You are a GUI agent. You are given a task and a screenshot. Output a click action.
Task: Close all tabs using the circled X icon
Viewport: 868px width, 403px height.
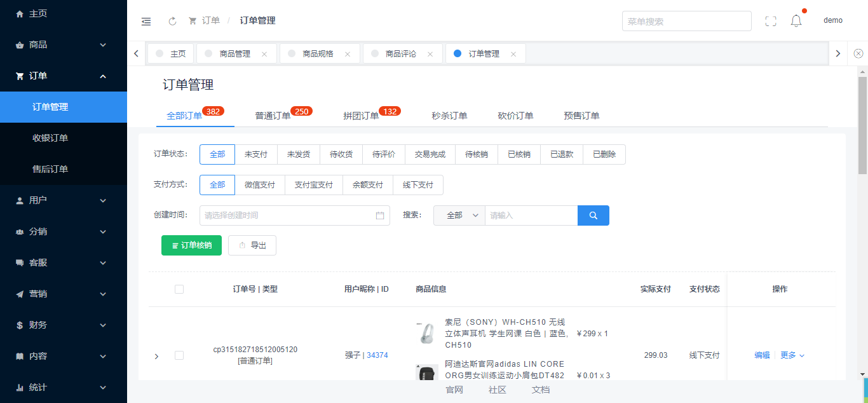(x=858, y=53)
